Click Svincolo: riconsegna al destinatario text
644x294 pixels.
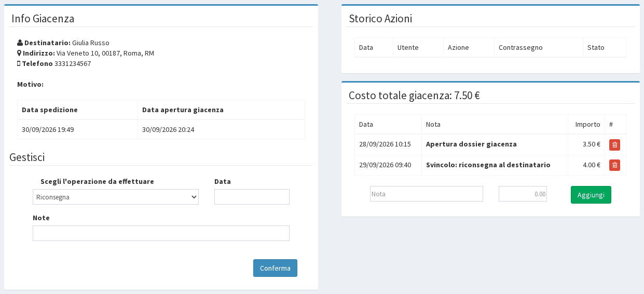(488, 165)
